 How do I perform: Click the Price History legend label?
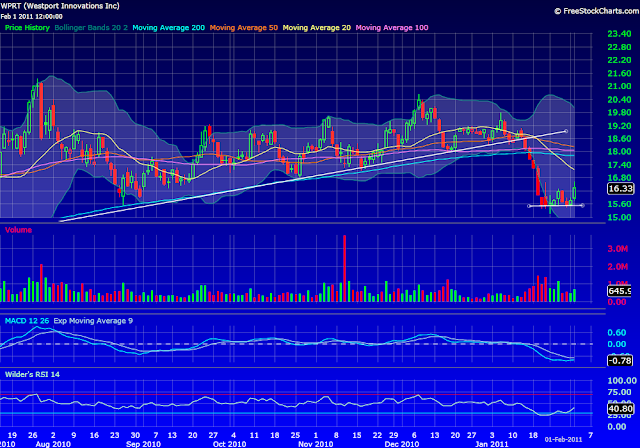[x=27, y=28]
